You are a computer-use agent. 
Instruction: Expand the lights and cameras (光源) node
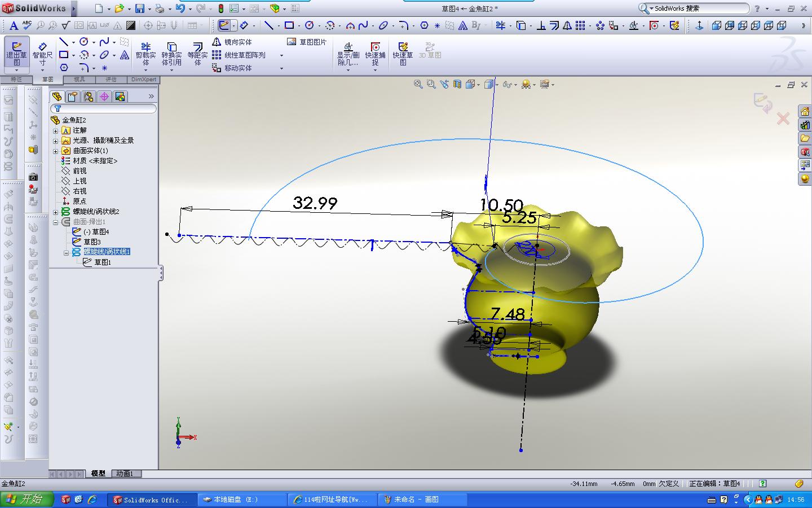point(56,141)
